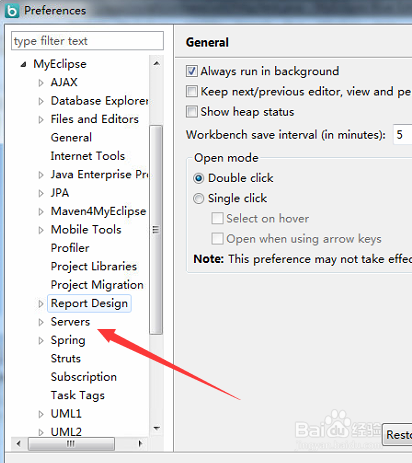The width and height of the screenshot is (412, 463).
Task: Focus the type filter text field
Action: [87, 41]
